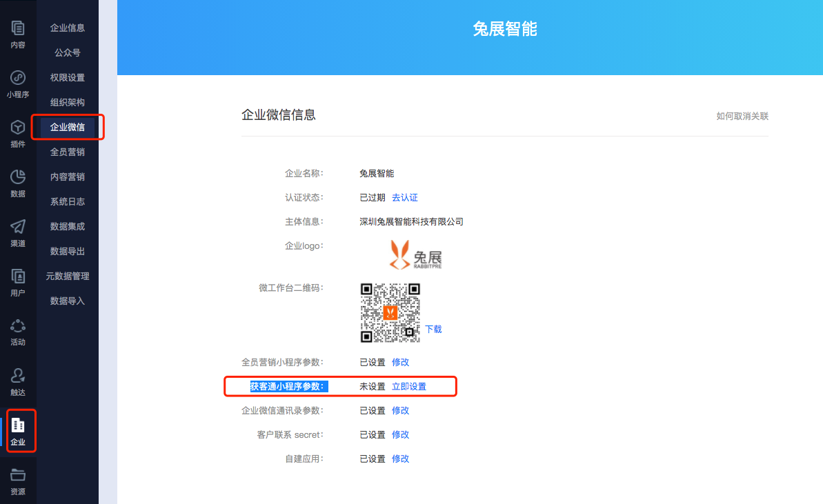Viewport: 823px width, 504px height.
Task: Click the 主体信息 label
Action: [x=304, y=222]
